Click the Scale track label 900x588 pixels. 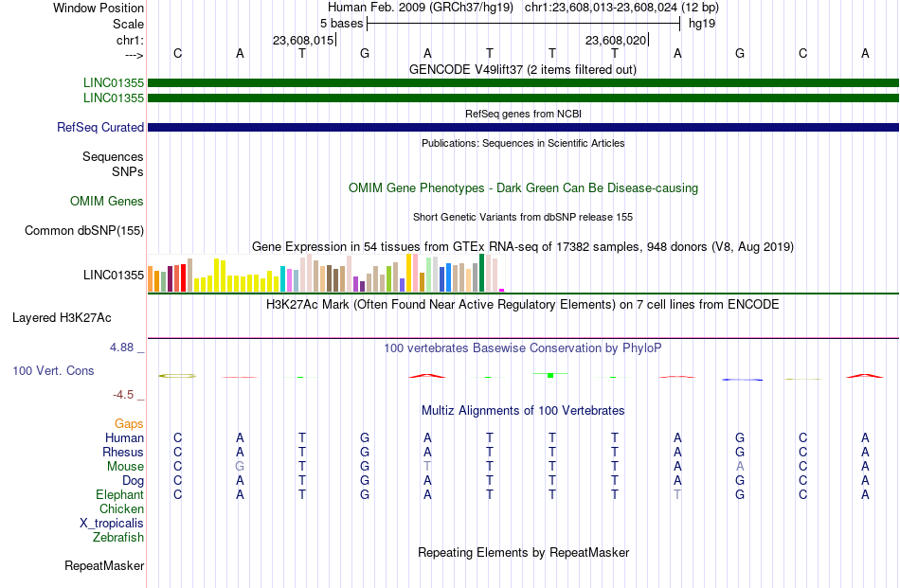(x=128, y=24)
